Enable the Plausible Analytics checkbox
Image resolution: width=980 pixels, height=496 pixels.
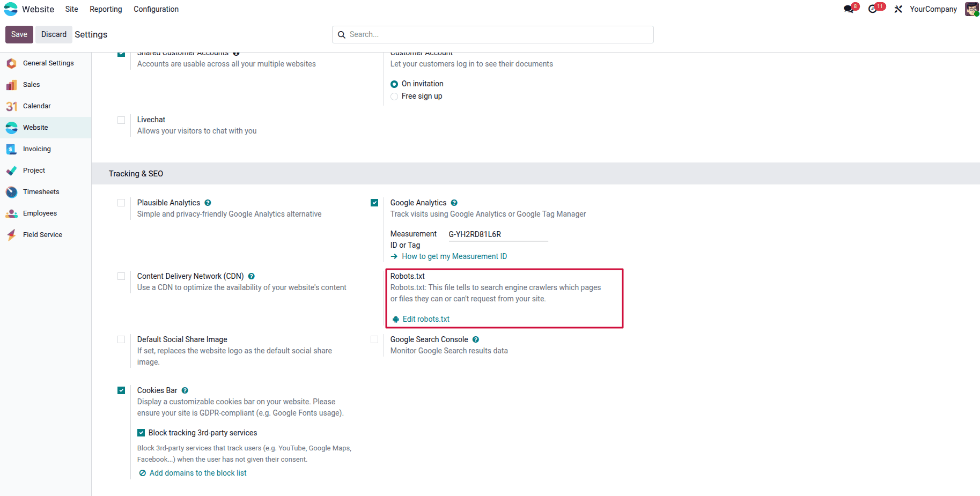point(121,203)
